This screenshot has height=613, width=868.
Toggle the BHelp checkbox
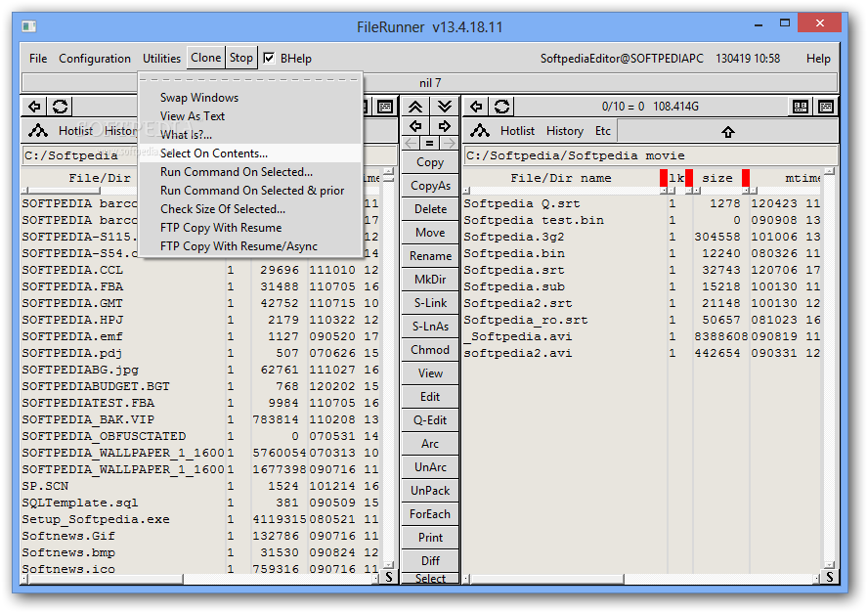[x=269, y=58]
